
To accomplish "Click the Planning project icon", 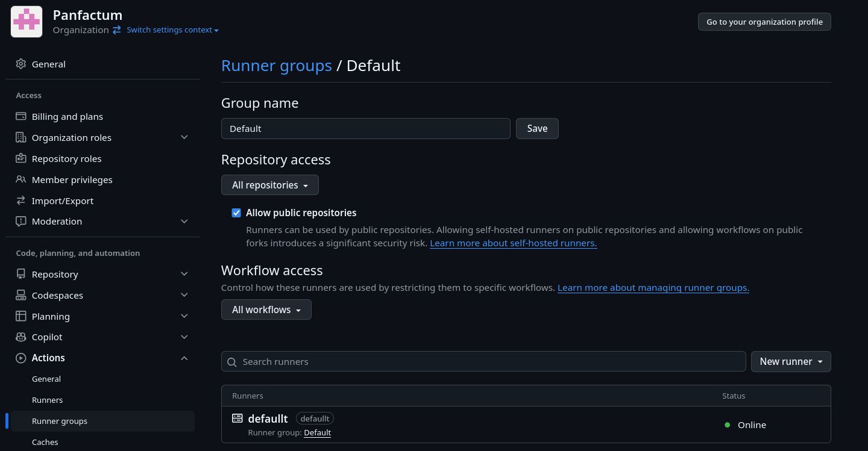I will 21,316.
